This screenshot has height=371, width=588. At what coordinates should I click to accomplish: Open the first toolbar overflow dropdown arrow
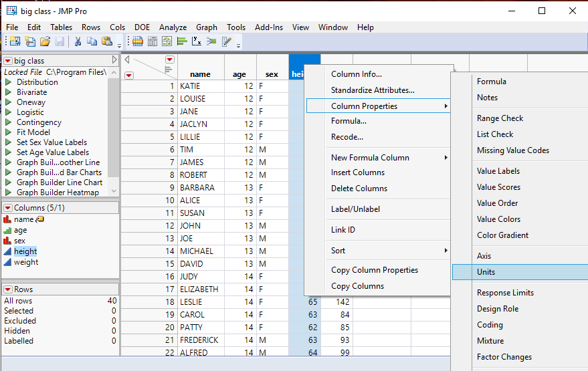point(119,46)
